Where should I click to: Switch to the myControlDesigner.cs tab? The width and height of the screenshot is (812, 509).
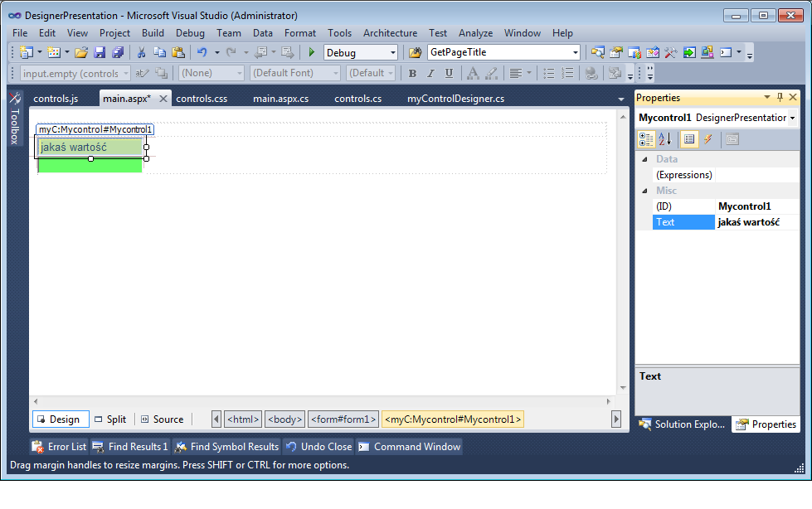coord(455,99)
